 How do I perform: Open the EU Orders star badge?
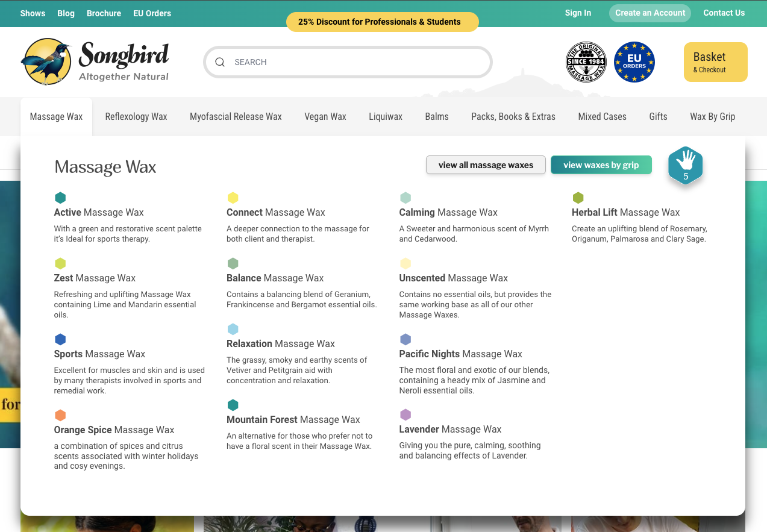(x=634, y=62)
